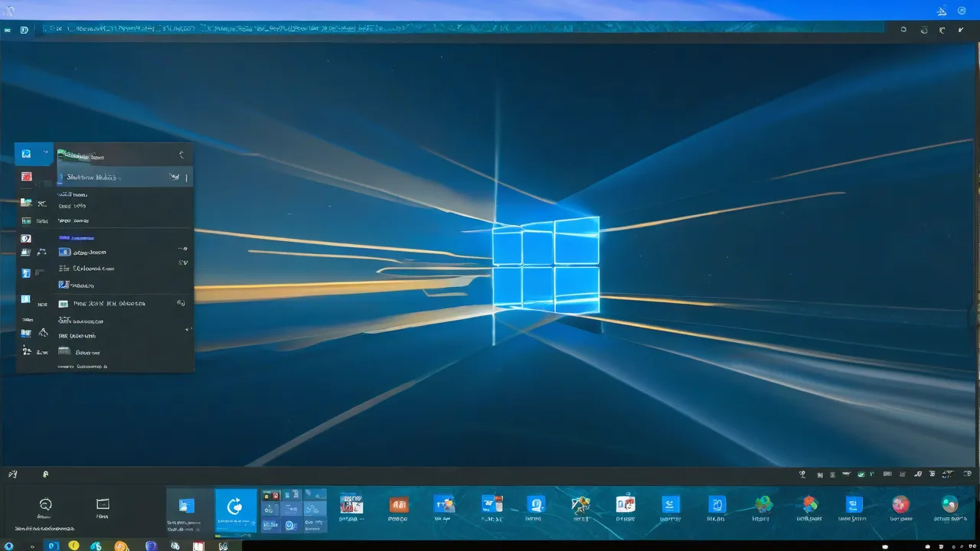The width and height of the screenshot is (980, 551).
Task: Click the red icon in the menu sidebar
Action: [x=27, y=177]
